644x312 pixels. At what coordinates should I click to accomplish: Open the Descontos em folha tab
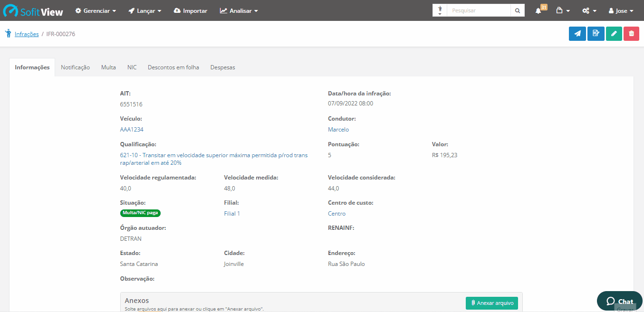pyautogui.click(x=173, y=67)
